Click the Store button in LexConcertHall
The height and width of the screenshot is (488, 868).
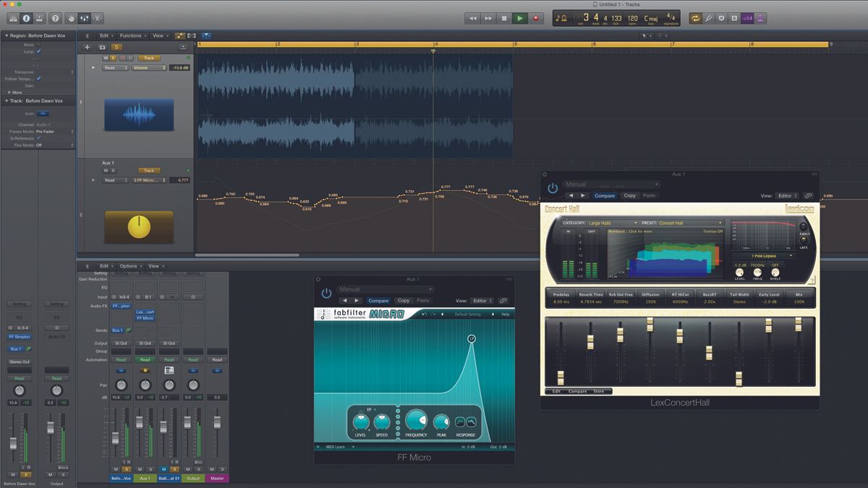[x=599, y=391]
